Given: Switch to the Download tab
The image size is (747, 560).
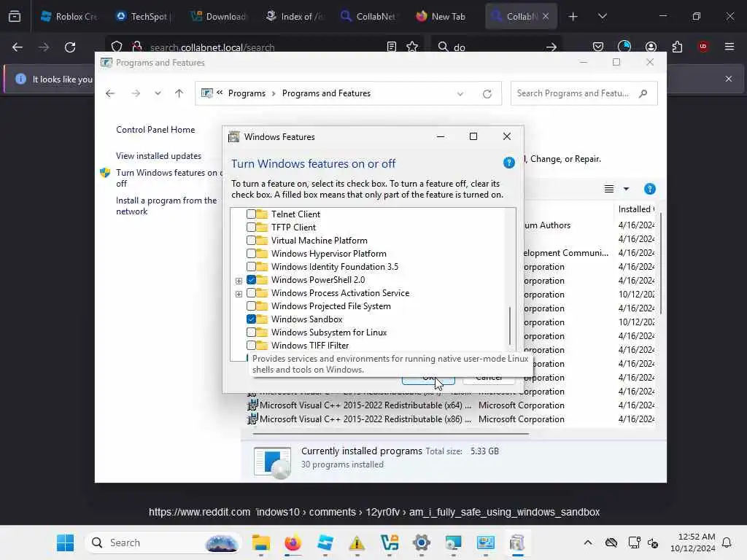Looking at the screenshot, I should point(219,16).
